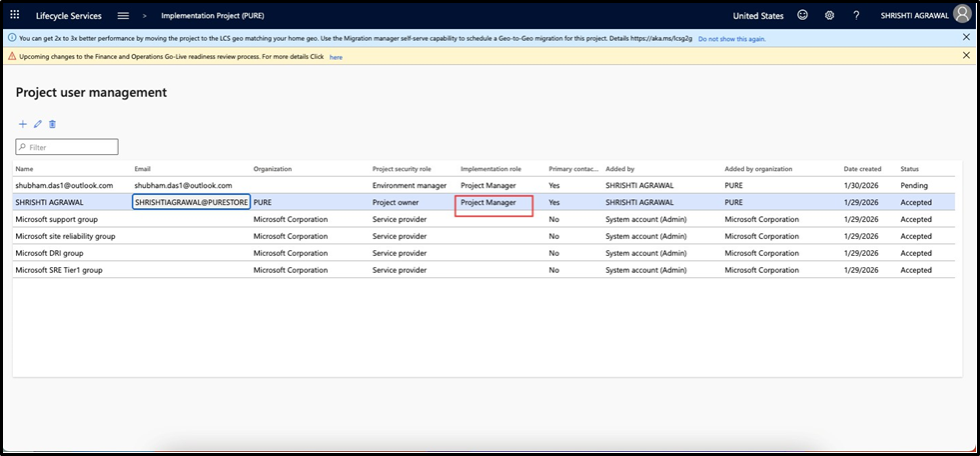Sort by Implementation role column header
The height and width of the screenshot is (456, 980).
point(490,169)
